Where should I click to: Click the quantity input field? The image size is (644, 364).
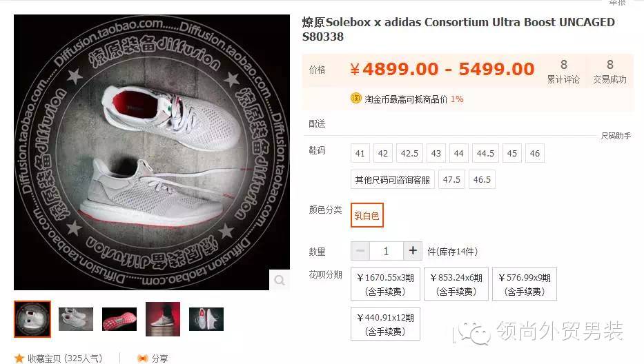[x=386, y=251]
